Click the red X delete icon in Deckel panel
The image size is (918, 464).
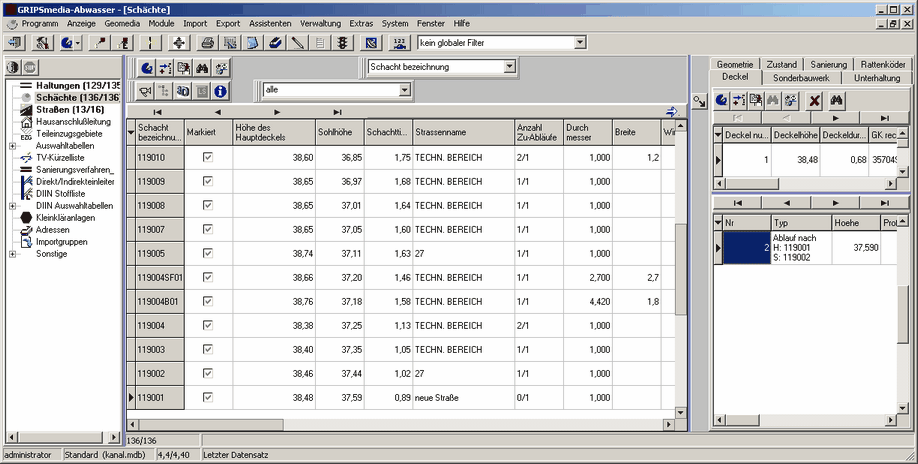[815, 100]
